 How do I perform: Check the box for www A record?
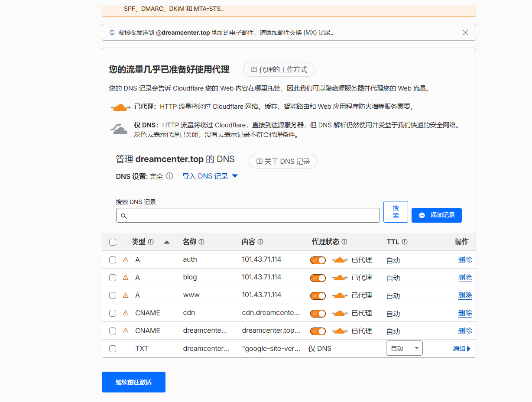pos(113,295)
